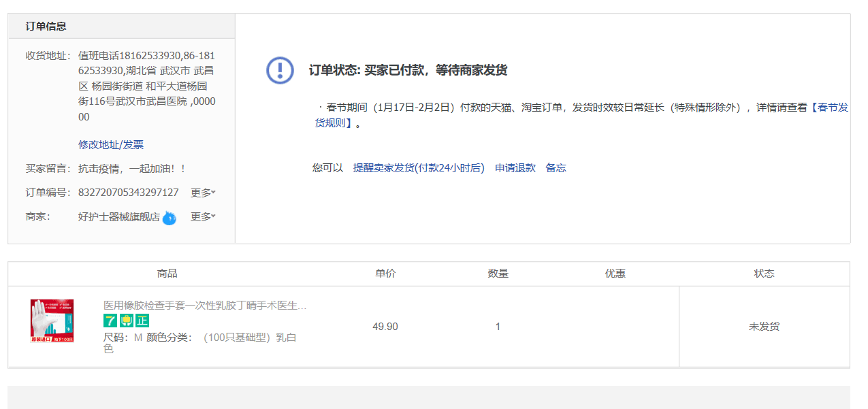The width and height of the screenshot is (868, 409).
Task: Click the order status exclamation icon
Action: [x=280, y=70]
